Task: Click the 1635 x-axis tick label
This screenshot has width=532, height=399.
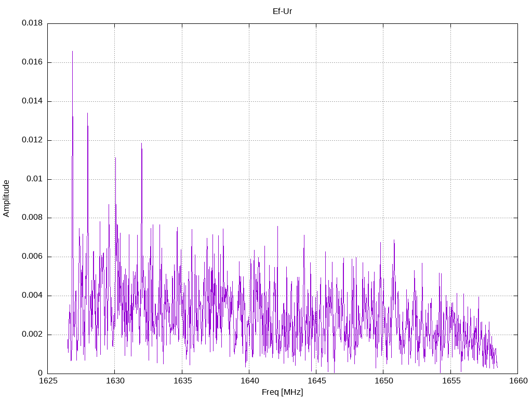Action: [182, 381]
